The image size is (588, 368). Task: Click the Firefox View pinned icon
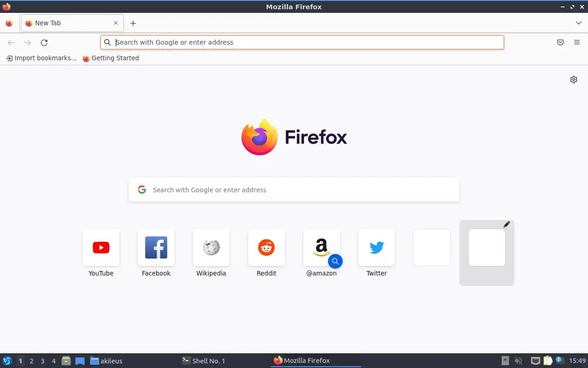click(x=9, y=23)
